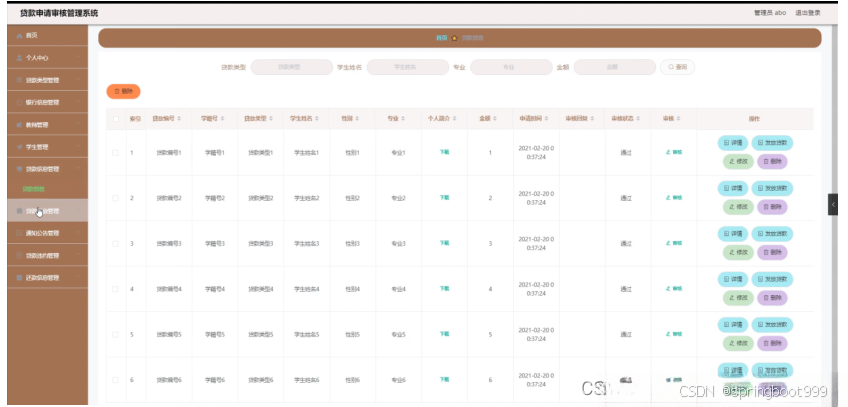Sort by 学生姓名 column sort arrows
Screen dimensions: 848x407
tap(317, 118)
